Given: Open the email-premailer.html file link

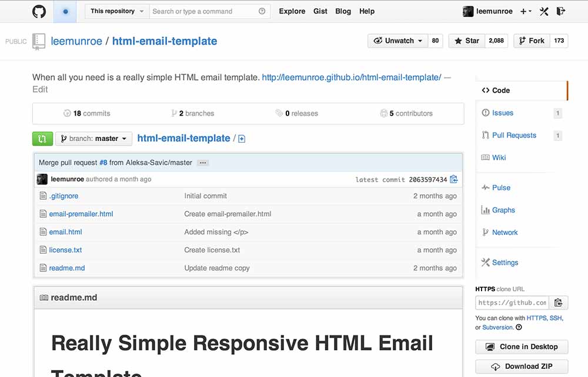Looking at the screenshot, I should (x=81, y=214).
